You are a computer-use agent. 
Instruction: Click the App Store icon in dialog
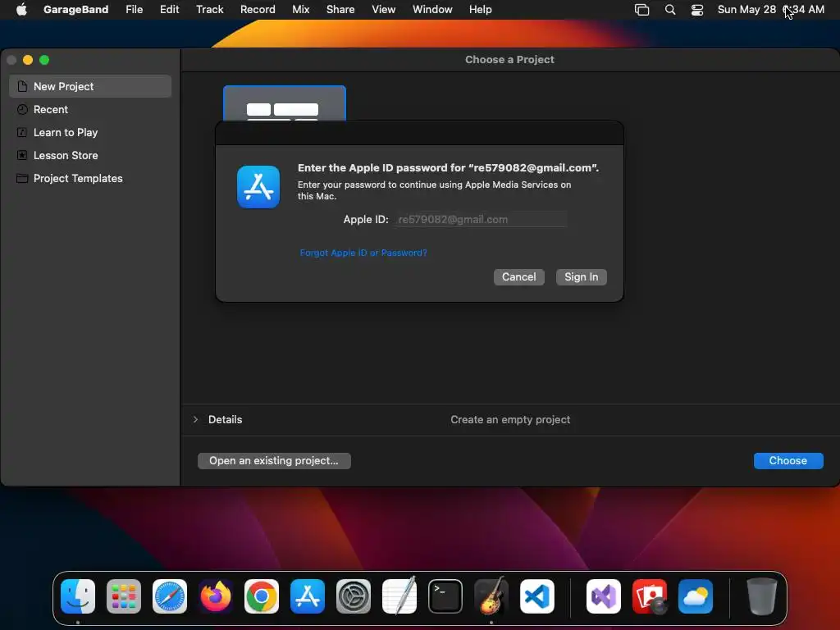click(x=258, y=187)
